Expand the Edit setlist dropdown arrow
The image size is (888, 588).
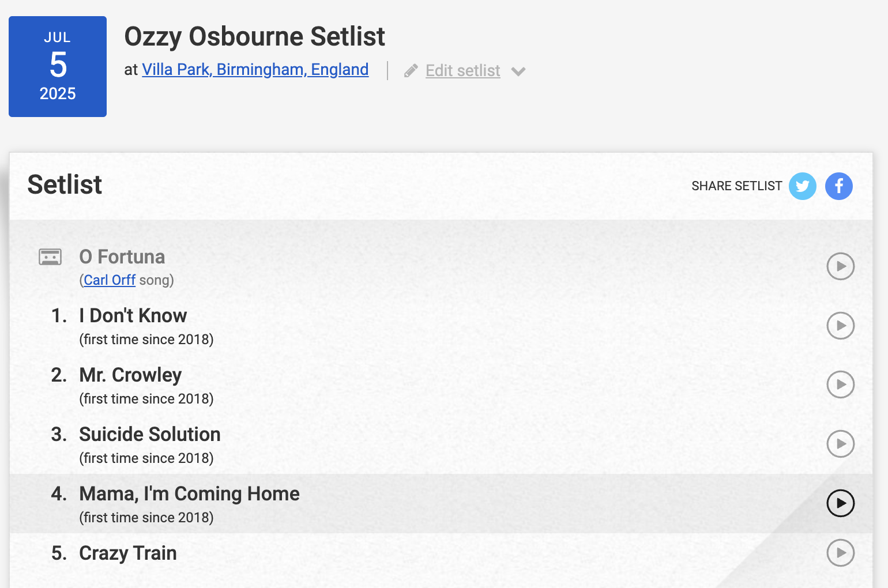518,71
